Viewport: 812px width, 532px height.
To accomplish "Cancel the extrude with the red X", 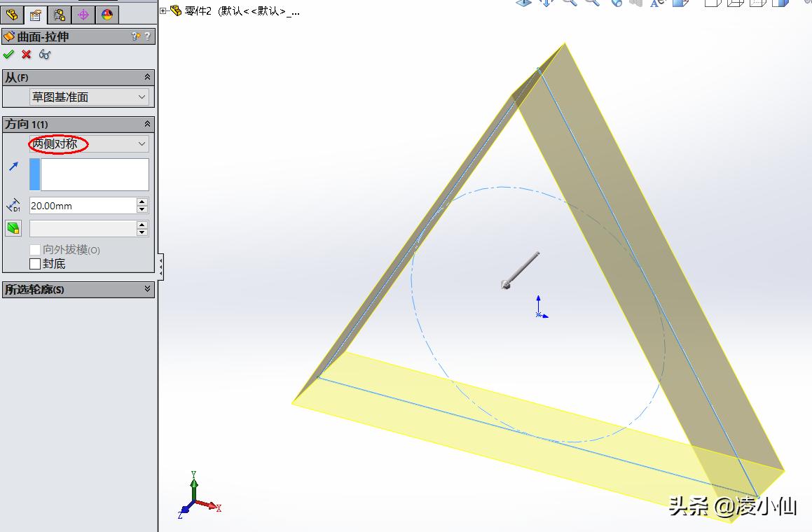I will pos(26,55).
